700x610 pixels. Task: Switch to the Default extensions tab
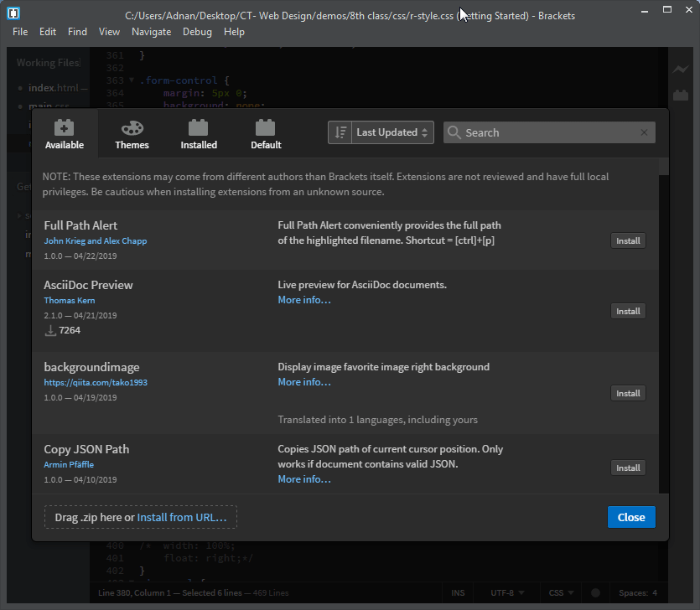point(266,133)
